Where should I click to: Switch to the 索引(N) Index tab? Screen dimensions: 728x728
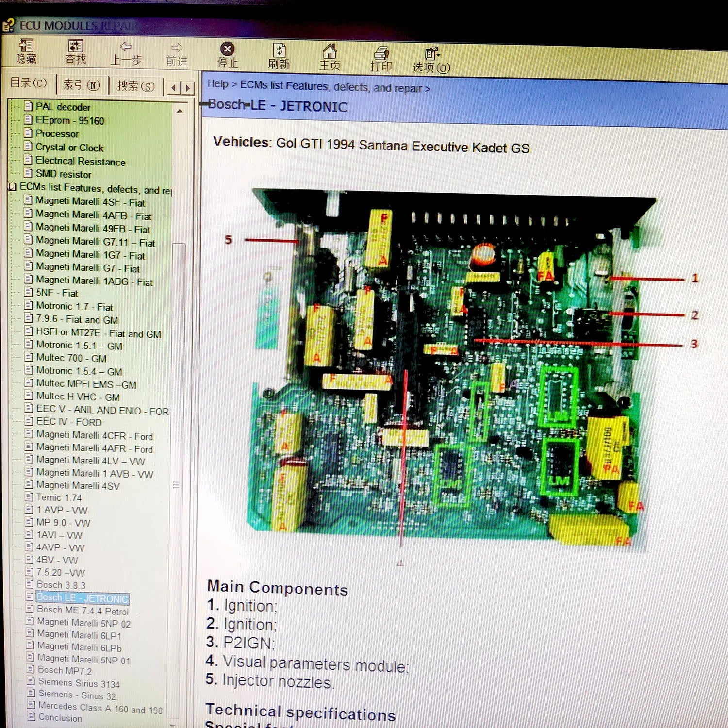click(82, 85)
